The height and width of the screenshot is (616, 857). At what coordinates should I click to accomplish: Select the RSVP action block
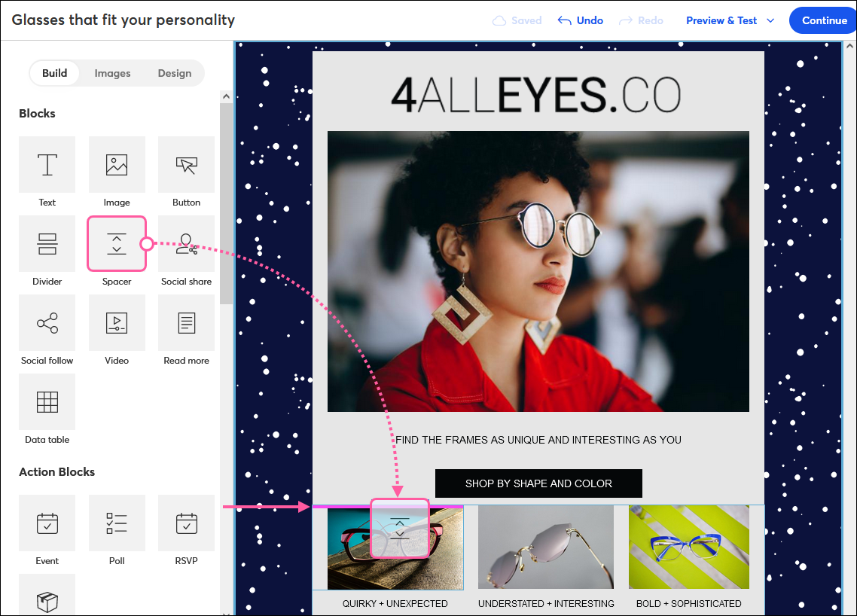point(186,523)
